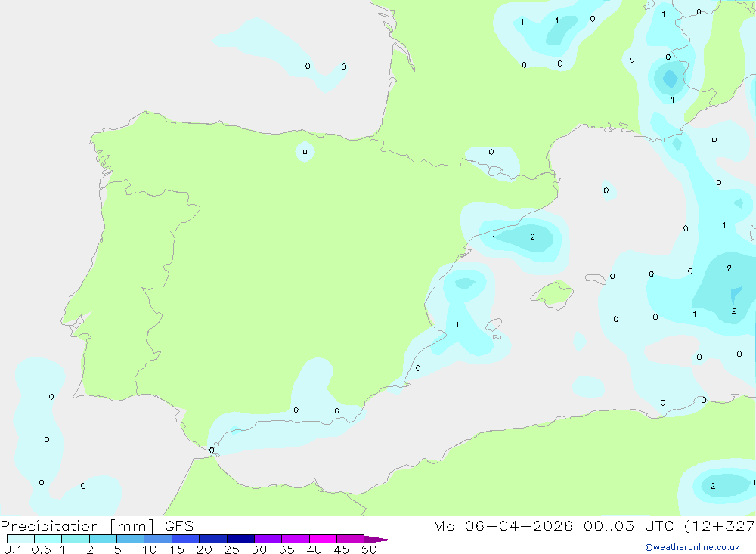Click the '5' legend scale label
Viewport: 756px width, 554px height.
117,549
